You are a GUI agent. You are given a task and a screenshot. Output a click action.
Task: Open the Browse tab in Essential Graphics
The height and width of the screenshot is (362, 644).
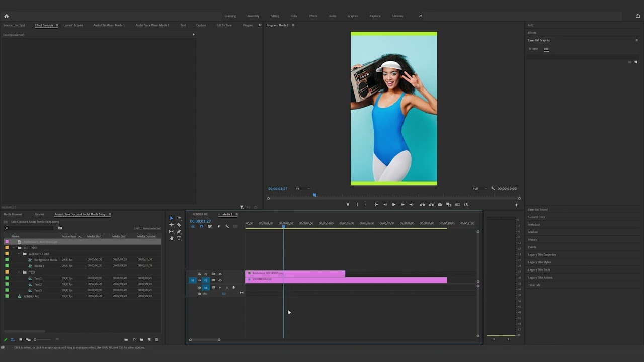coord(533,49)
